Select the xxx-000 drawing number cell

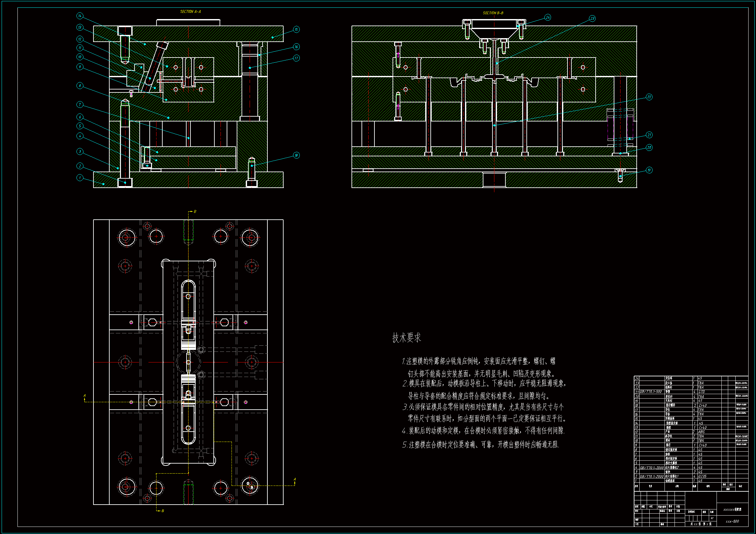[732, 521]
